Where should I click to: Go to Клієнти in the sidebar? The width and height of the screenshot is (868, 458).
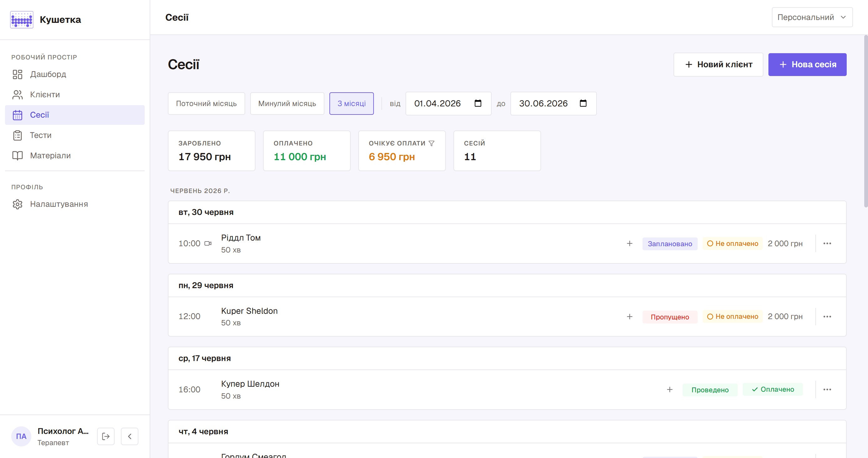click(x=75, y=94)
